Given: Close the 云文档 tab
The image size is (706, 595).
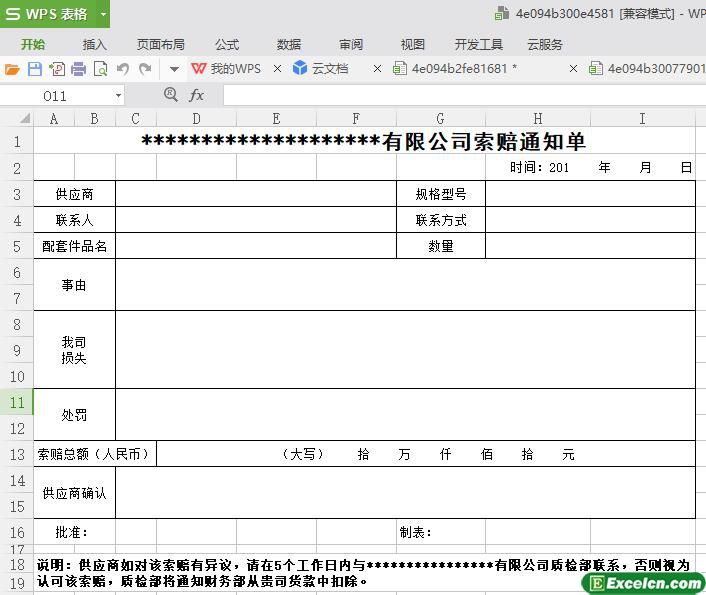Looking at the screenshot, I should pyautogui.click(x=376, y=69).
